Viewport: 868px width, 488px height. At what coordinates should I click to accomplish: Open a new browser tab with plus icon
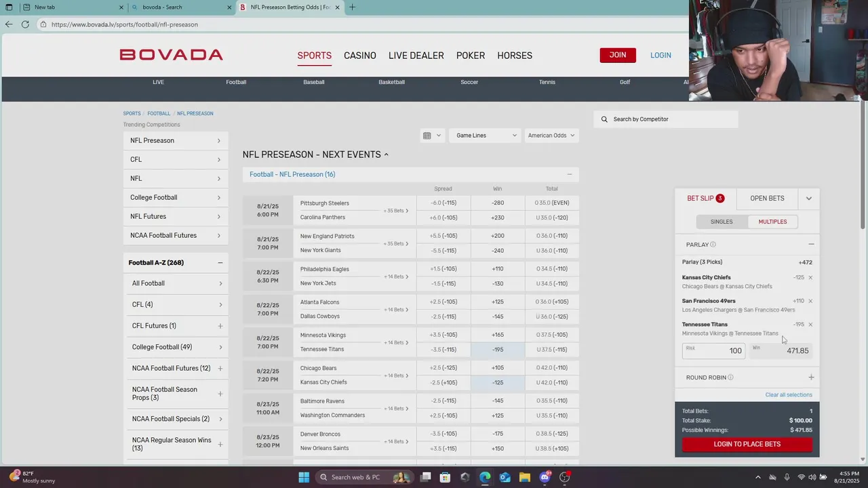coord(352,7)
